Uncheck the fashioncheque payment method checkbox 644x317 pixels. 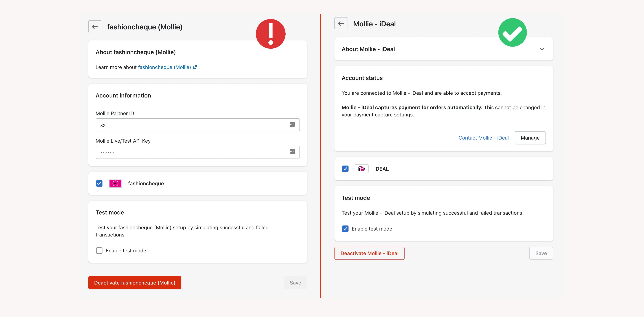99,183
